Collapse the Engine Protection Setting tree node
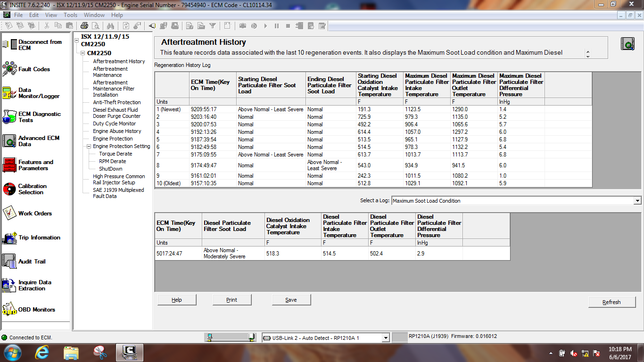 [x=89, y=146]
